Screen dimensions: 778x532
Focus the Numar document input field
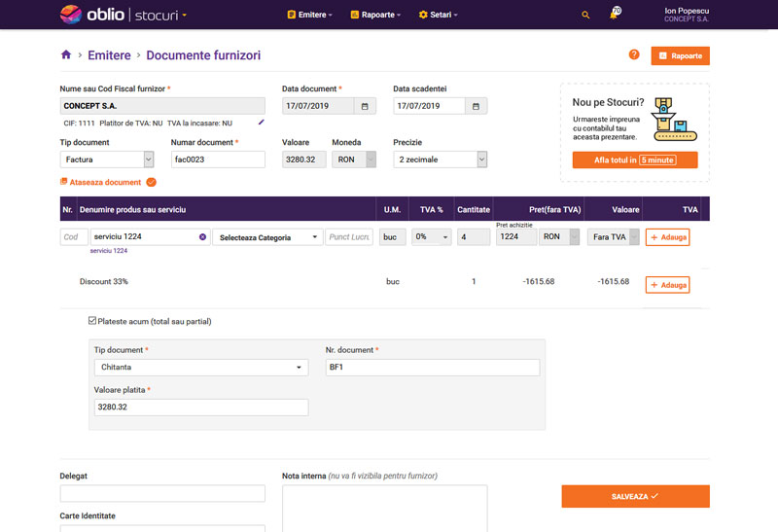[x=218, y=160]
